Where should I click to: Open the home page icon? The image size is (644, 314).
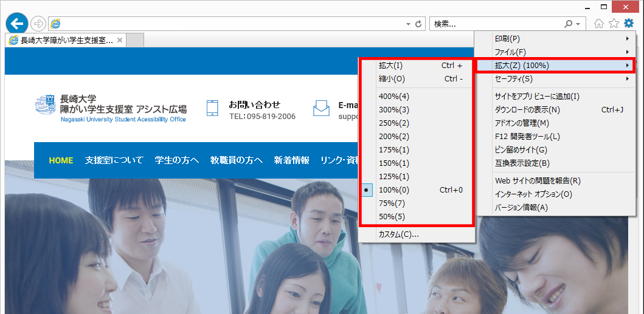click(x=599, y=24)
